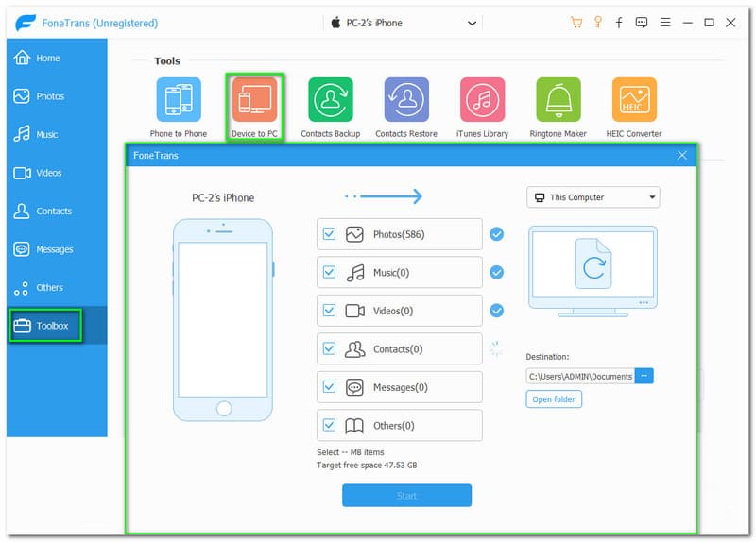Click the Videos(0) camera icon
Image resolution: width=756 pixels, height=542 pixels.
(x=355, y=311)
